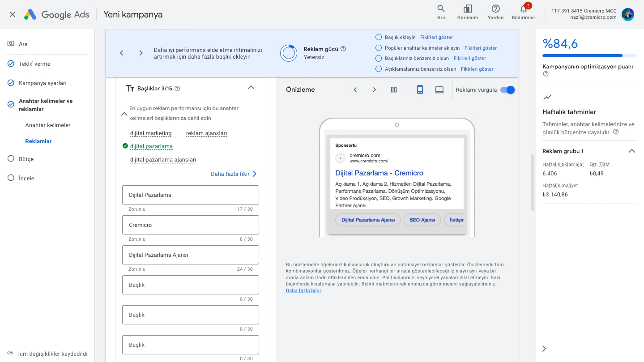This screenshot has height=362, width=644.
Task: Open Bildirimler notifications bell
Action: (x=524, y=12)
